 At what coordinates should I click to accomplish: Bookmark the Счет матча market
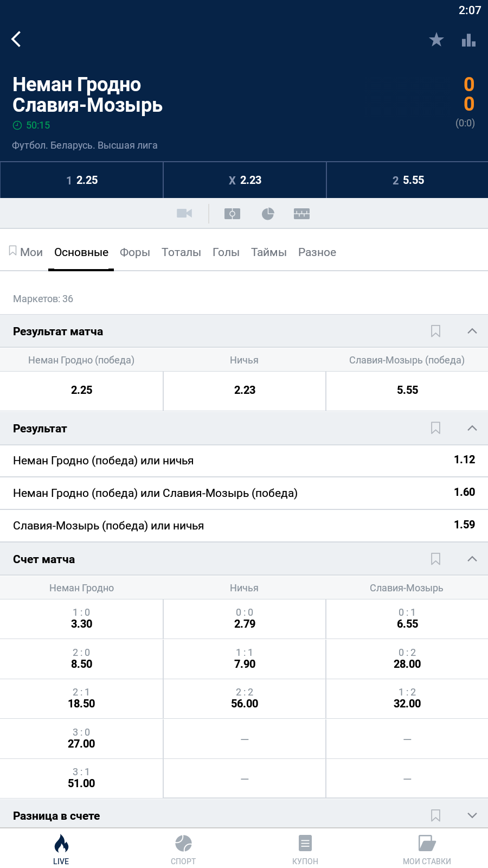click(x=435, y=559)
